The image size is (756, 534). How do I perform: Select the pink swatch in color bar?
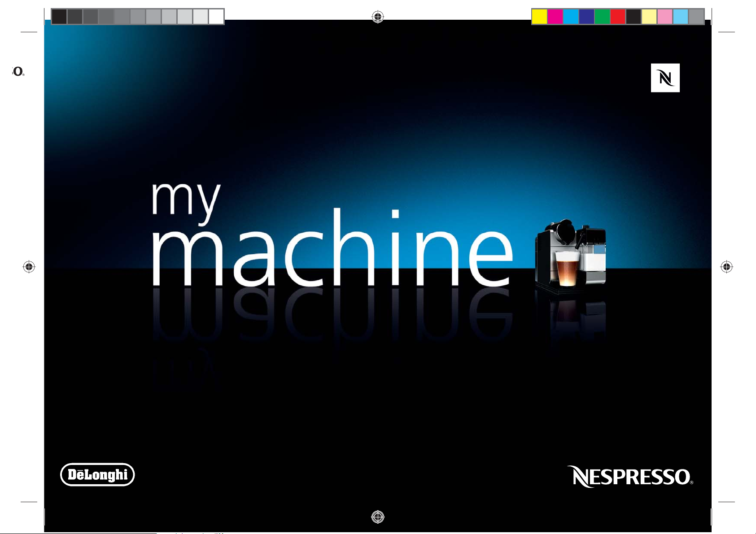point(665,17)
